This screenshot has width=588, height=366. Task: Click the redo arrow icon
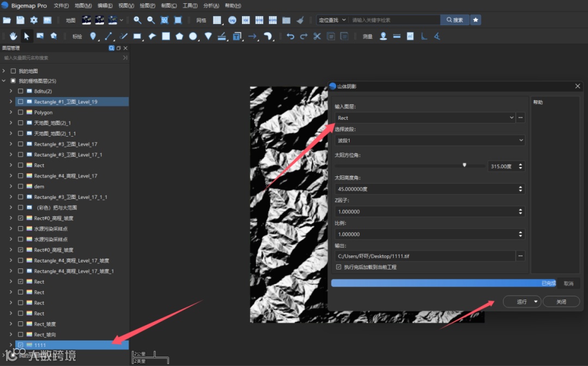pyautogui.click(x=304, y=36)
